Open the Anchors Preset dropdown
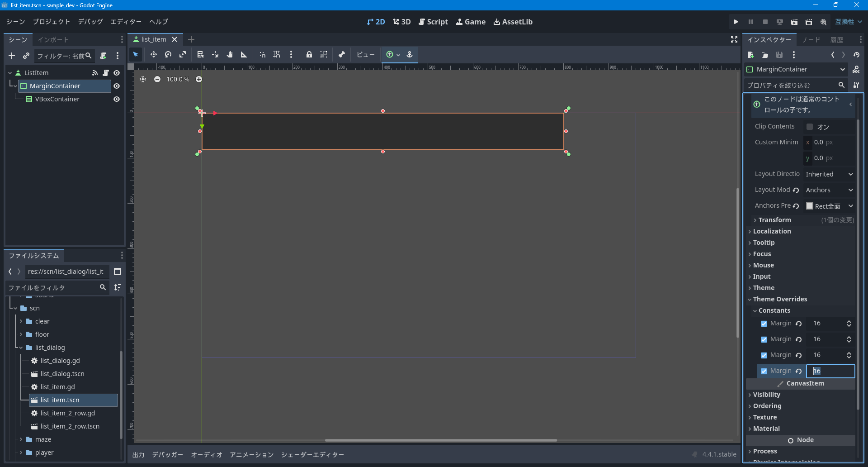This screenshot has width=868, height=467. point(829,206)
